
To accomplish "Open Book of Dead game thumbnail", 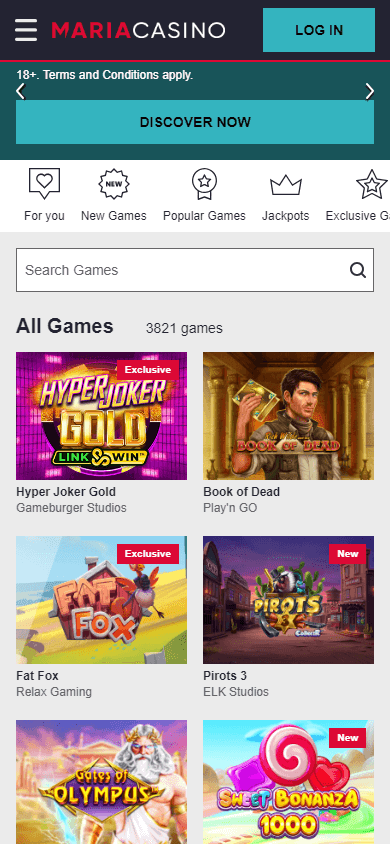I will [288, 416].
